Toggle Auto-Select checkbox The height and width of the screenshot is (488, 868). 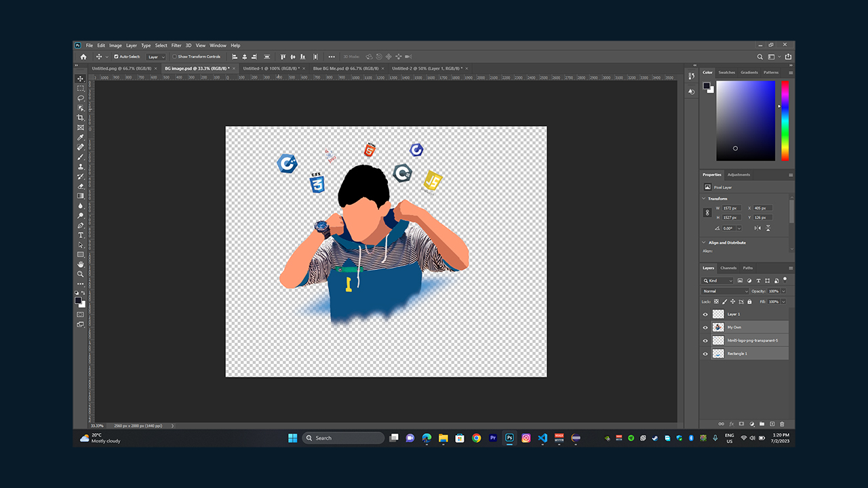coord(116,57)
